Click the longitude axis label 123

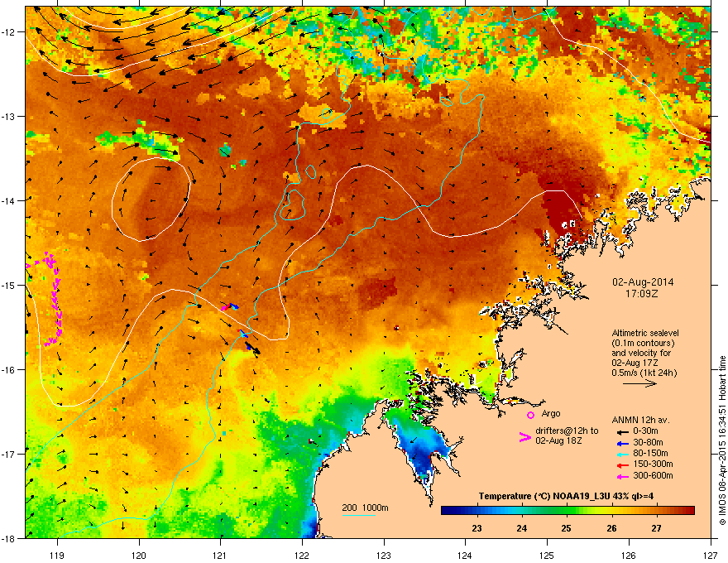[x=384, y=555]
